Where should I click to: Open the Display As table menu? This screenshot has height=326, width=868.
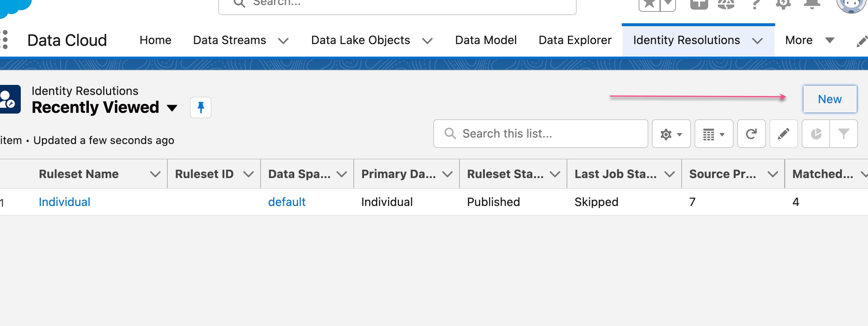click(714, 134)
